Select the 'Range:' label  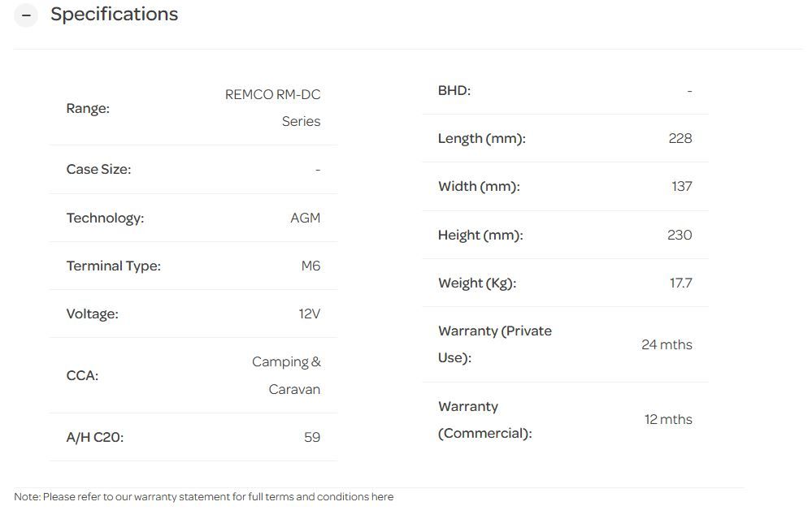[88, 108]
